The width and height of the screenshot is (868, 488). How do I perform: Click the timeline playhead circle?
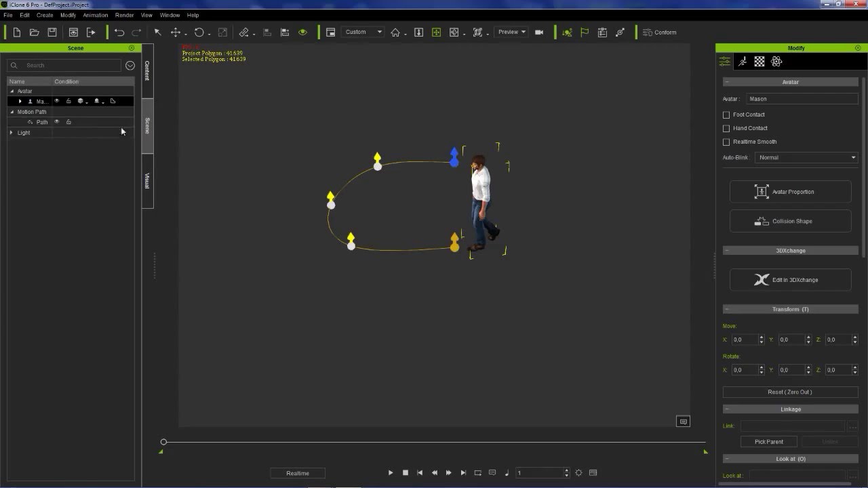click(x=163, y=442)
